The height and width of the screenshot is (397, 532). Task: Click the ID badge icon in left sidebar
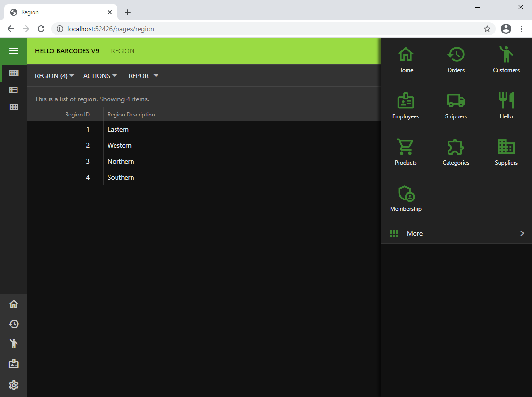coord(14,364)
